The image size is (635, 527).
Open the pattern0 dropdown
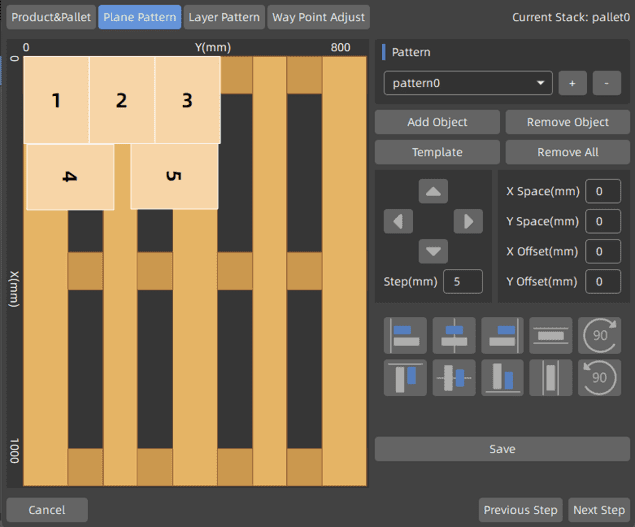coord(468,83)
